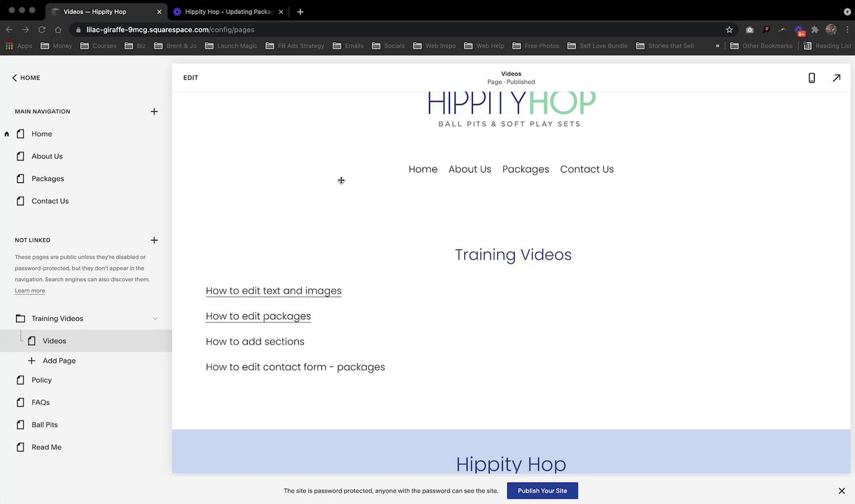Reload the browser page
This screenshot has height=504, width=855.
pos(41,29)
